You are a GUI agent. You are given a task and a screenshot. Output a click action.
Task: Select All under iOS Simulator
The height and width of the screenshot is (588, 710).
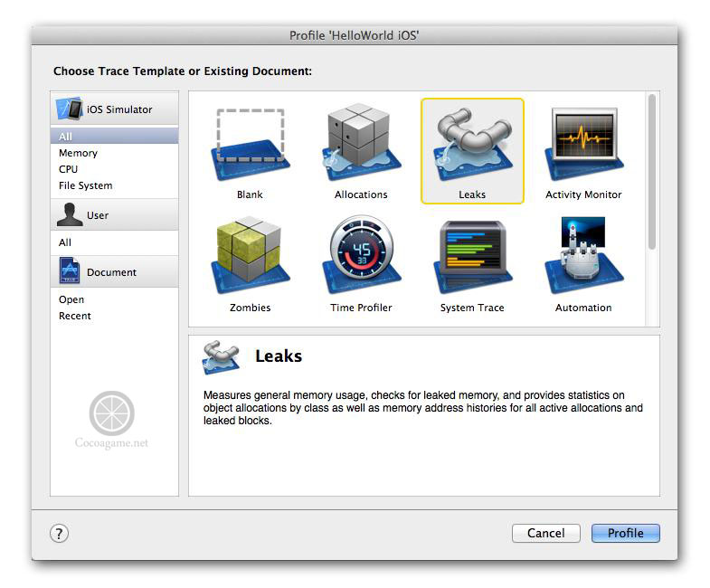114,136
